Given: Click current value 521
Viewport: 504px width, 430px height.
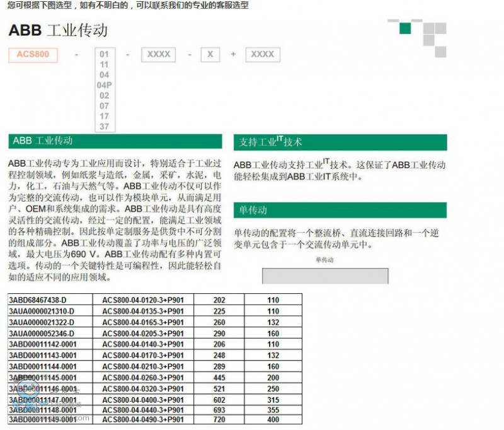Looking at the screenshot, I should coord(219,389).
